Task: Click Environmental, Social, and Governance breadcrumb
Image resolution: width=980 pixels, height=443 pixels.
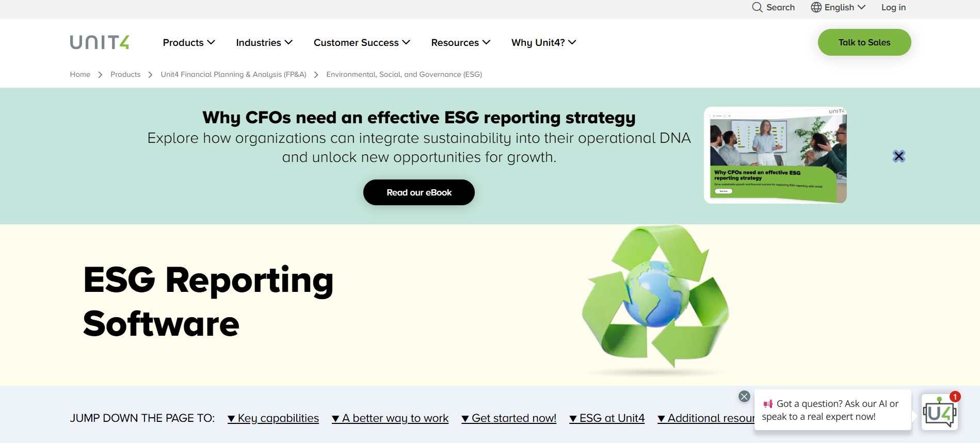Action: 404,74
